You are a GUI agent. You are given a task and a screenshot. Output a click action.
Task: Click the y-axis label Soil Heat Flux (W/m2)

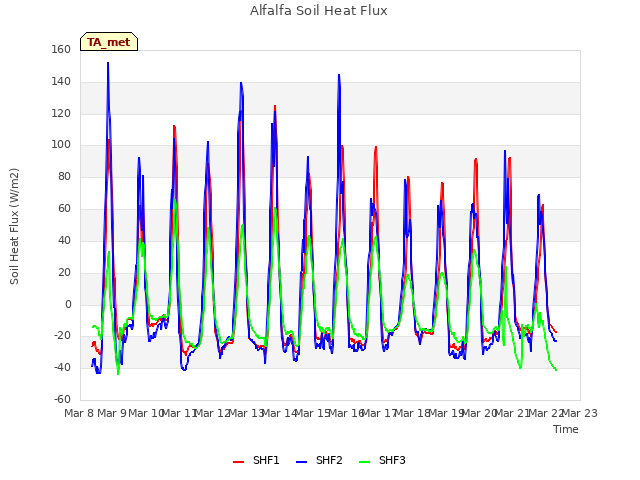coord(14,226)
